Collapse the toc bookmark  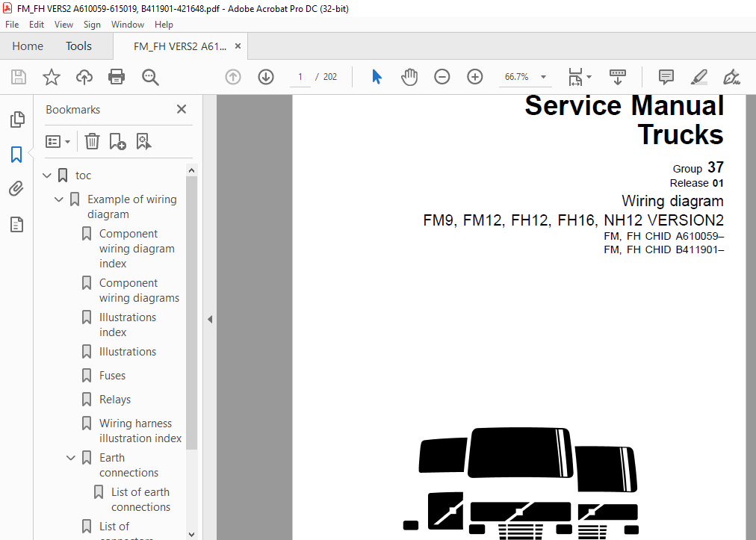click(47, 176)
